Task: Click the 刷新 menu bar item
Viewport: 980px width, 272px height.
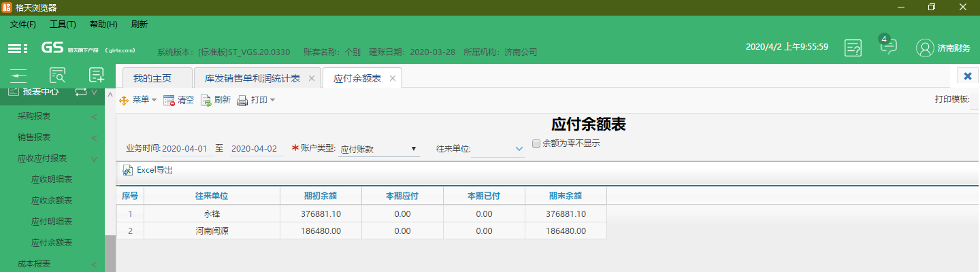Action: (140, 24)
